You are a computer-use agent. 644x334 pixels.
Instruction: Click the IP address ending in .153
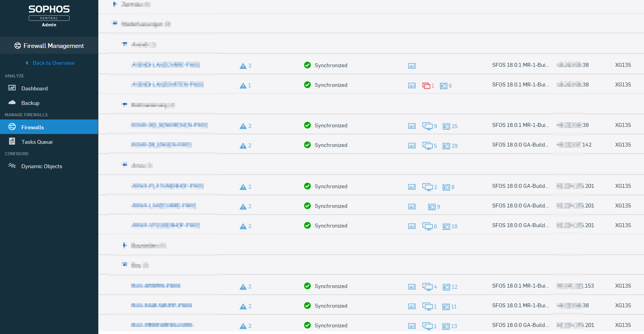coord(575,286)
